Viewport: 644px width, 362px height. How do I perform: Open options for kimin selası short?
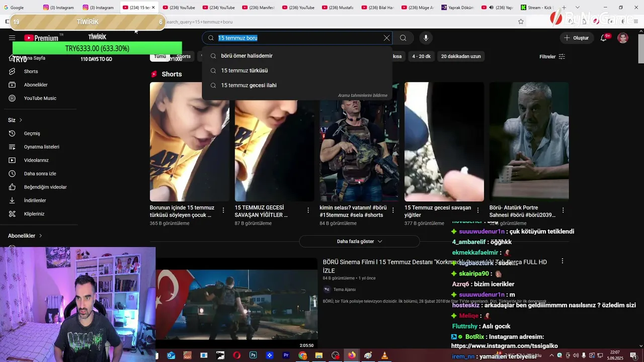(393, 210)
